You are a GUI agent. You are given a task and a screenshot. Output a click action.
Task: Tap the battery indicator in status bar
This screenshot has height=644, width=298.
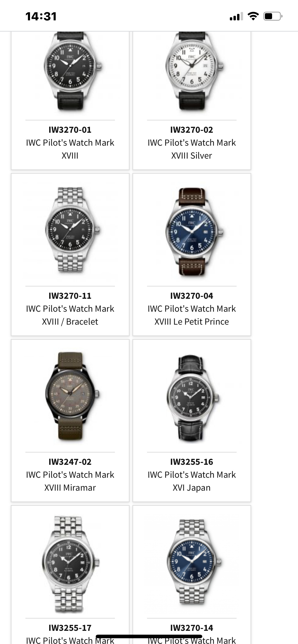(273, 16)
